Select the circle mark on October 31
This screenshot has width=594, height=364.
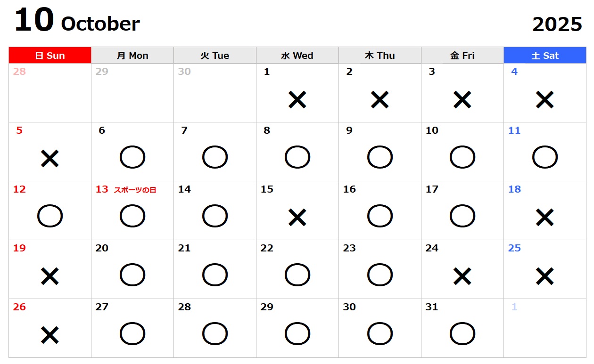(462, 334)
